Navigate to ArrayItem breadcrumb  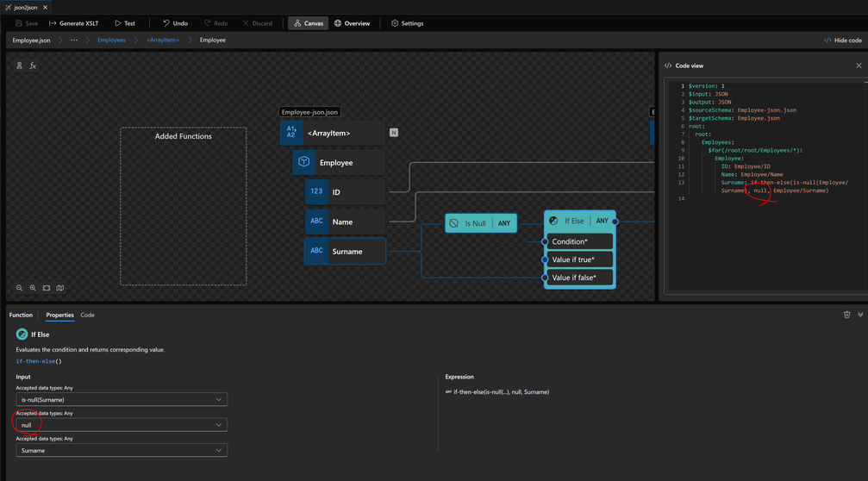point(163,40)
